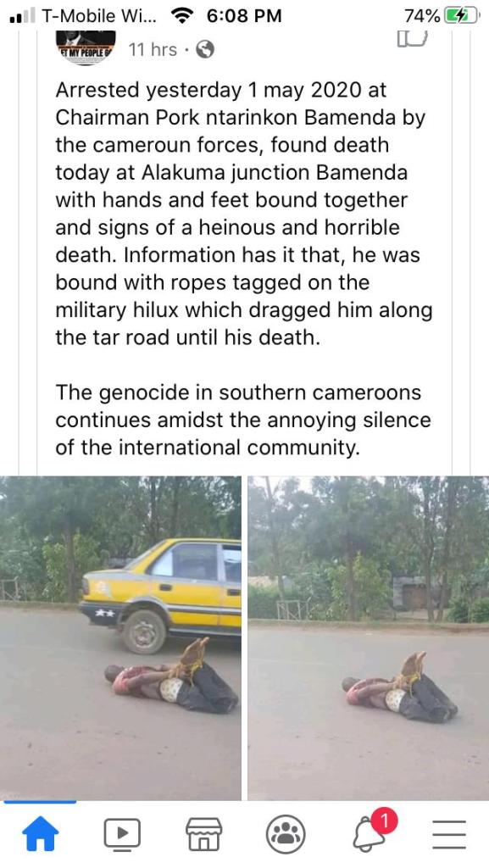The height and width of the screenshot is (868, 489).
Task: Open the Marketplace storefront icon
Action: pos(203,834)
